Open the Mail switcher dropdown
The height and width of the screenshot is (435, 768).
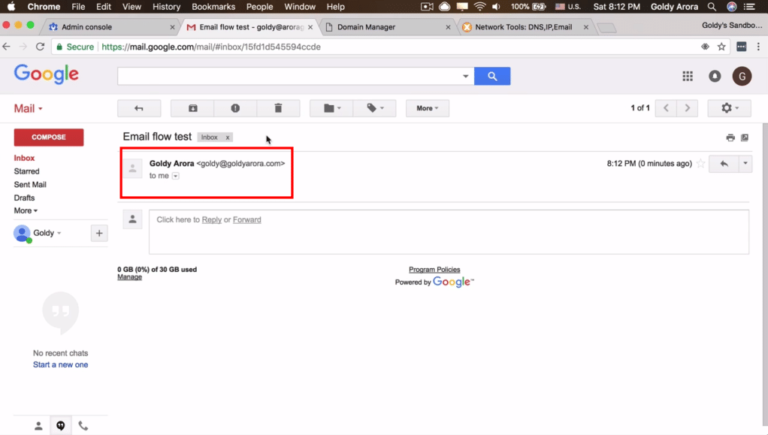(28, 109)
